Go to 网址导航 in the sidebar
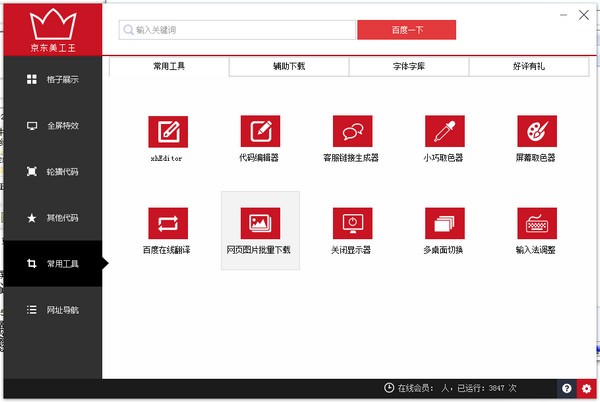 click(53, 310)
